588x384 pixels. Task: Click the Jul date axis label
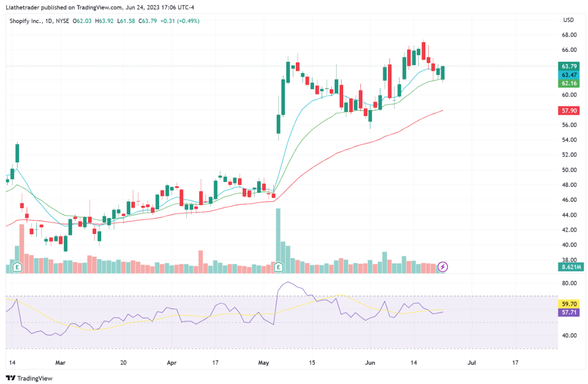tap(472, 363)
